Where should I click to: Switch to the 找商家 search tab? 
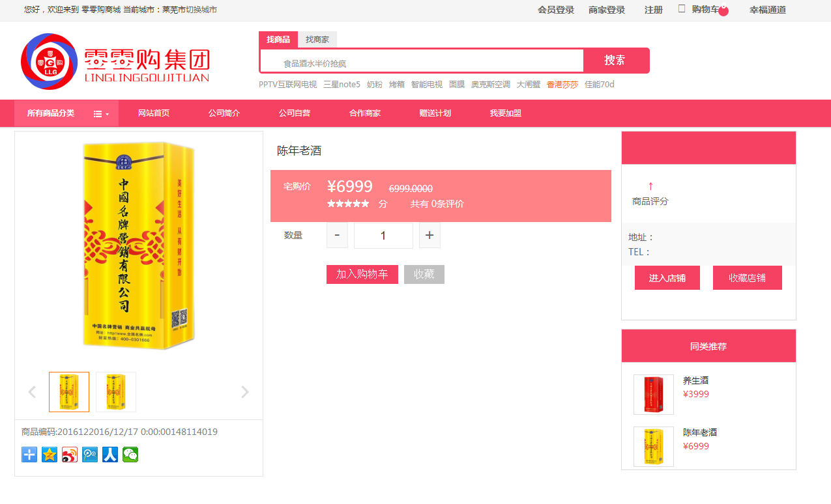coord(317,40)
